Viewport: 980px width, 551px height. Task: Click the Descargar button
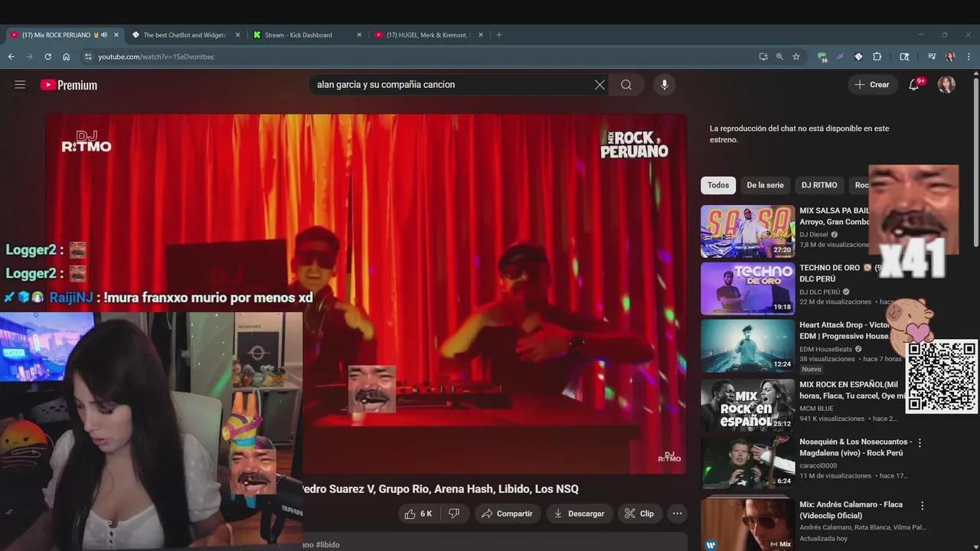(x=579, y=514)
